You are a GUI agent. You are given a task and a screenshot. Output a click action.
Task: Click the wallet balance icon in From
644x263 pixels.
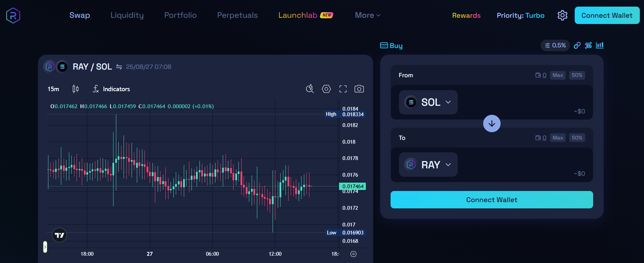click(x=538, y=75)
